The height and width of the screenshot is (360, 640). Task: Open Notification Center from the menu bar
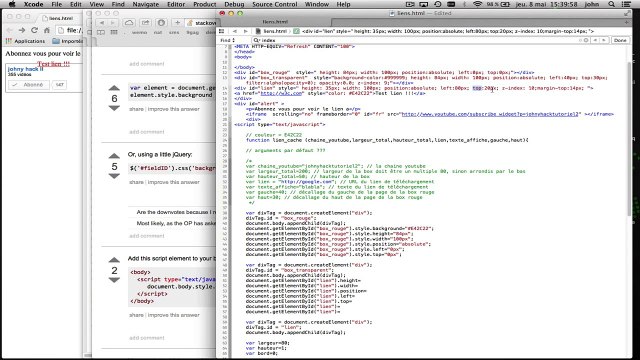click(x=626, y=4)
